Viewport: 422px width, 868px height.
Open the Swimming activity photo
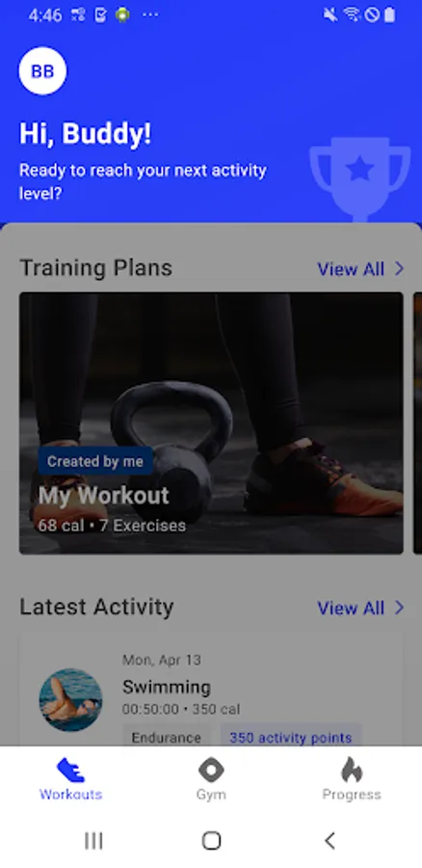70,700
